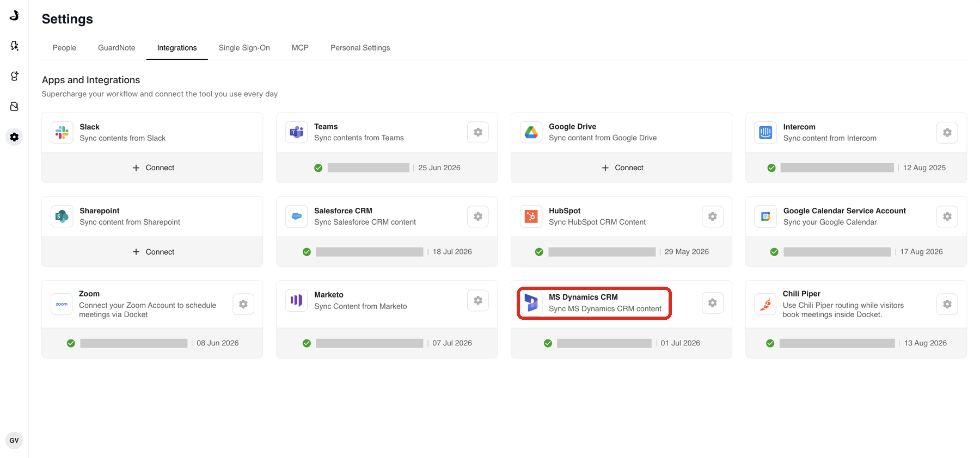
Task: Click the Salesforce CRM logo icon
Action: (297, 216)
